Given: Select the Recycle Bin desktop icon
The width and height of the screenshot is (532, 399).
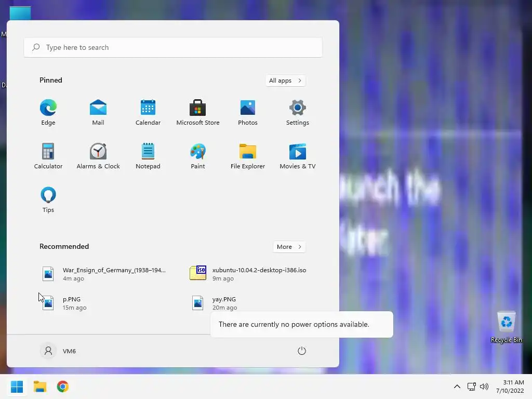Looking at the screenshot, I should pyautogui.click(x=506, y=327).
